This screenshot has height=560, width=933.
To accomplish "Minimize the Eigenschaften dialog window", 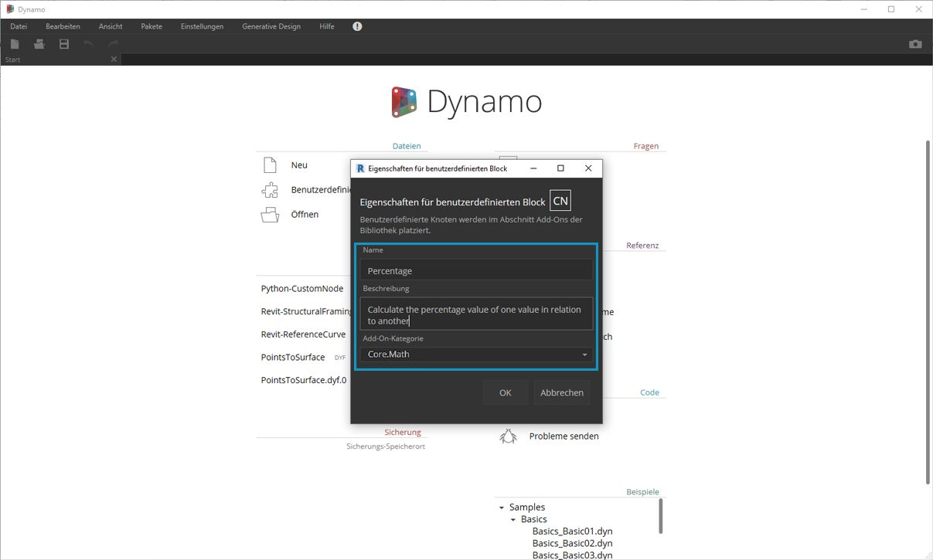I will point(533,168).
